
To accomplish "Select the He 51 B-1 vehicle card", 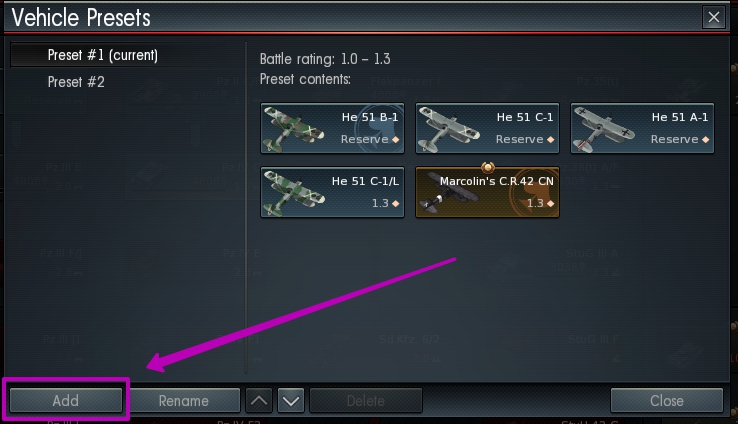I will coord(332,128).
